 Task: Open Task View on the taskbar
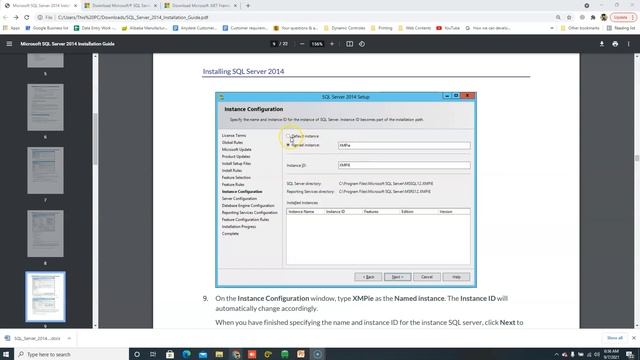(x=153, y=354)
